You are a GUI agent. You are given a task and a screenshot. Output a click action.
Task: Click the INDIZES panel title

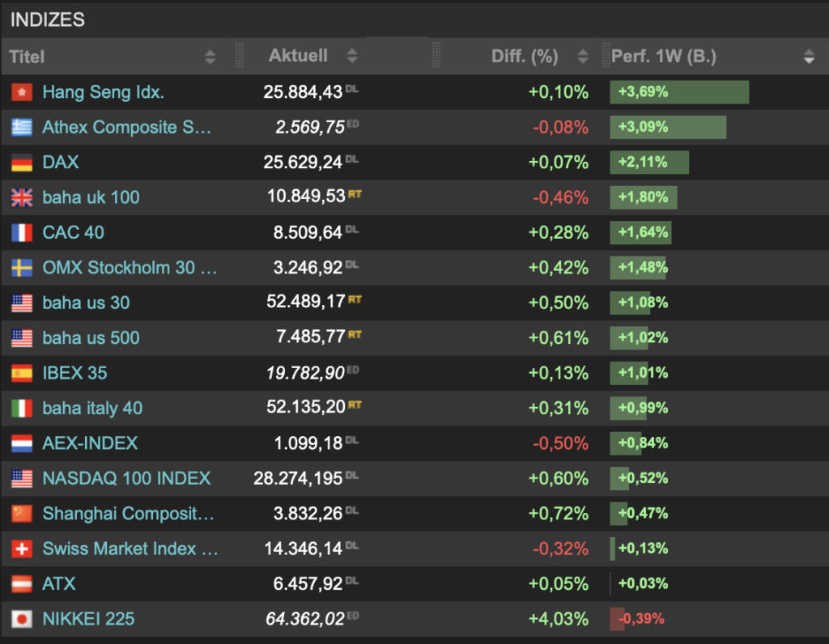48,19
